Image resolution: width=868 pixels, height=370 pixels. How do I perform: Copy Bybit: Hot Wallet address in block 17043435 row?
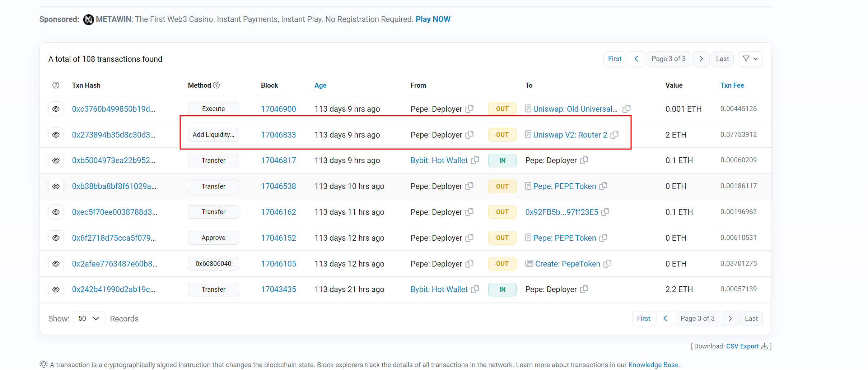pyautogui.click(x=475, y=289)
